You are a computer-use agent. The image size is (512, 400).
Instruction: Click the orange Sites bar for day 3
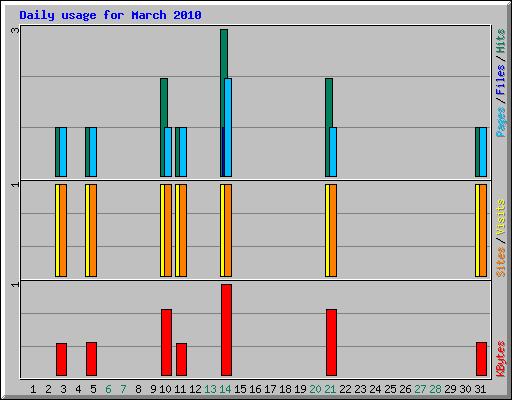pos(63,230)
